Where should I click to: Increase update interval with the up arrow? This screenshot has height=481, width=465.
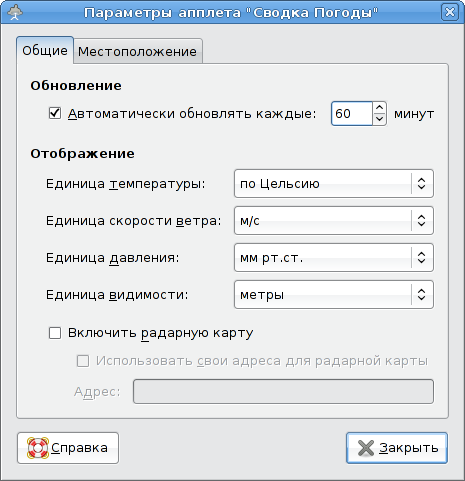coord(379,108)
